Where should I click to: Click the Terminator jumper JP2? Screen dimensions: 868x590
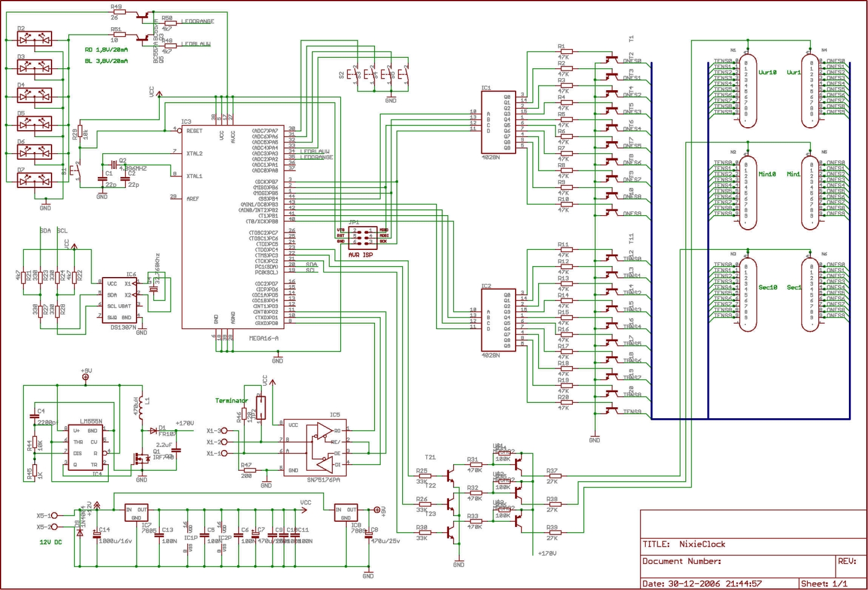click(261, 408)
